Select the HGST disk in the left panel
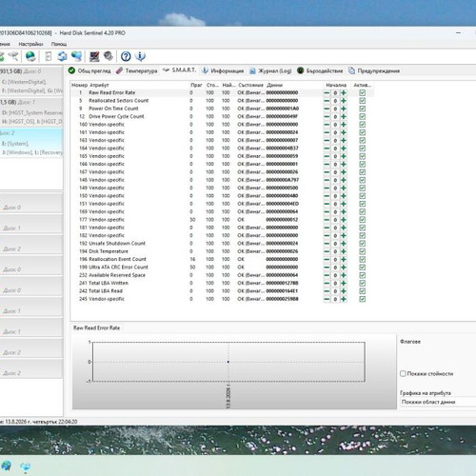The width and height of the screenshot is (476, 476). point(31,112)
